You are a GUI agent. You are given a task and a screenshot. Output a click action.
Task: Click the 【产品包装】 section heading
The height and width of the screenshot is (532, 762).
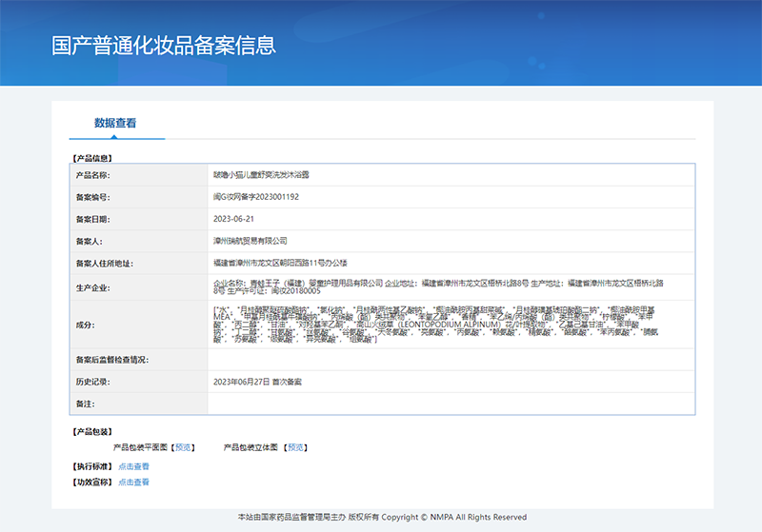pos(91,431)
